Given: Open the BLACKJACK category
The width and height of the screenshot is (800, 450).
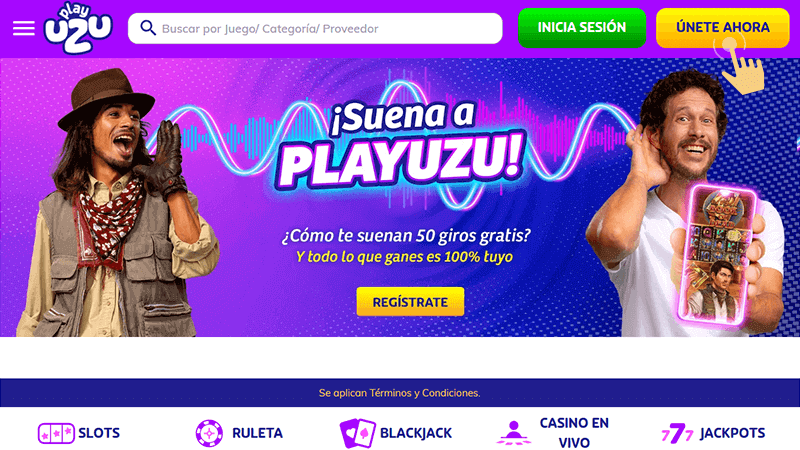Looking at the screenshot, I should point(416,433).
